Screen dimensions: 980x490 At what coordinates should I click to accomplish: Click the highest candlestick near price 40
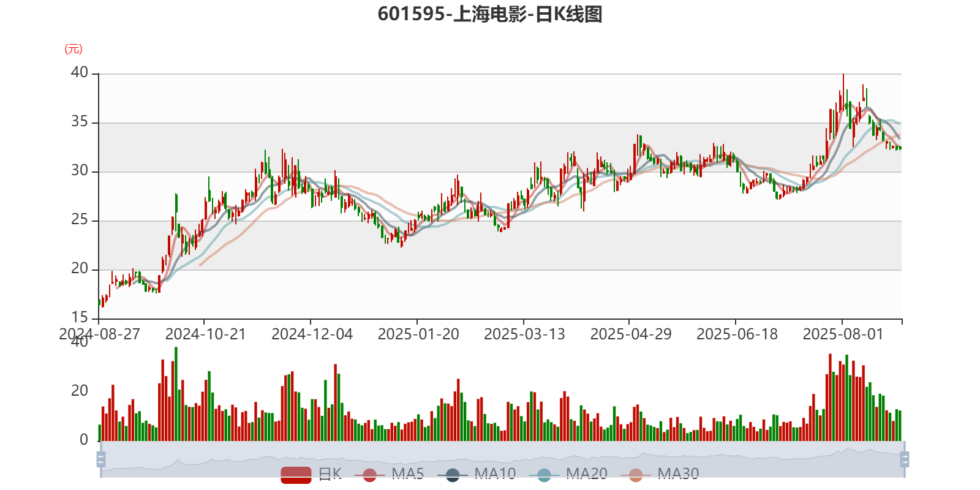pos(843,93)
